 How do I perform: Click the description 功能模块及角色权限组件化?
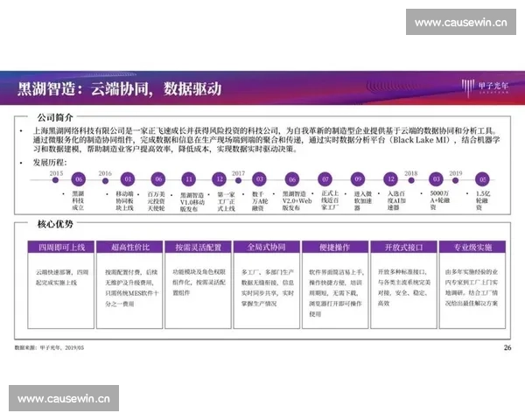(x=199, y=283)
